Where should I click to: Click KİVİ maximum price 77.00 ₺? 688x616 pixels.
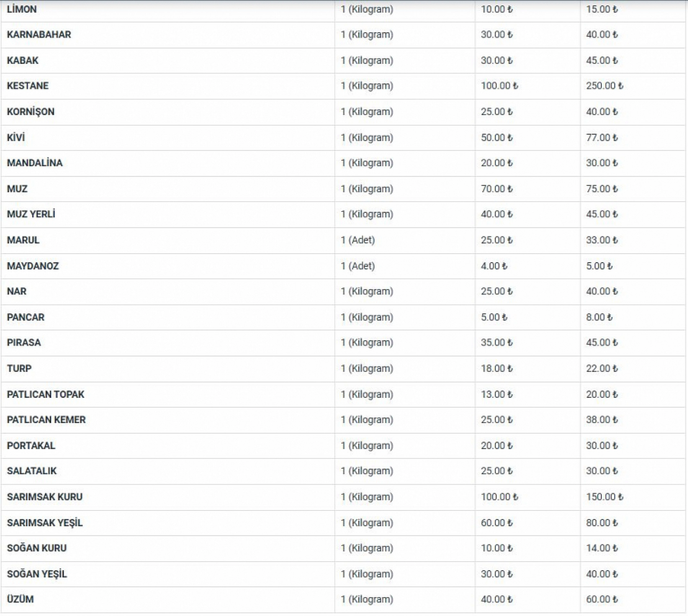point(602,137)
